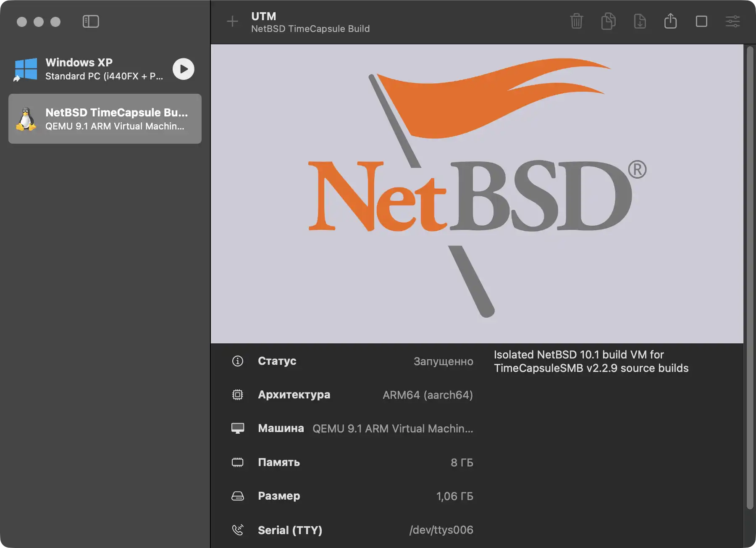Click the move/download VM document icon
Viewport: 756px width, 548px height.
pos(640,21)
